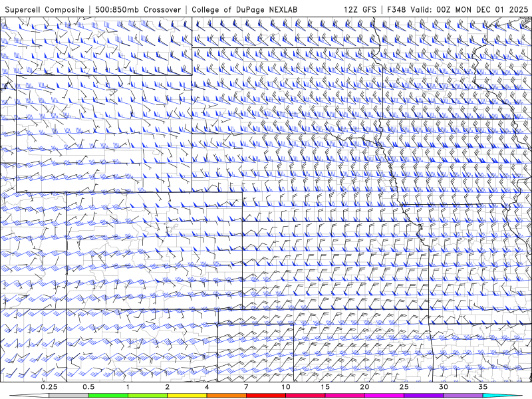Click the color scale label 30
Image resolution: width=532 pixels, height=399 pixels.
[x=443, y=387]
